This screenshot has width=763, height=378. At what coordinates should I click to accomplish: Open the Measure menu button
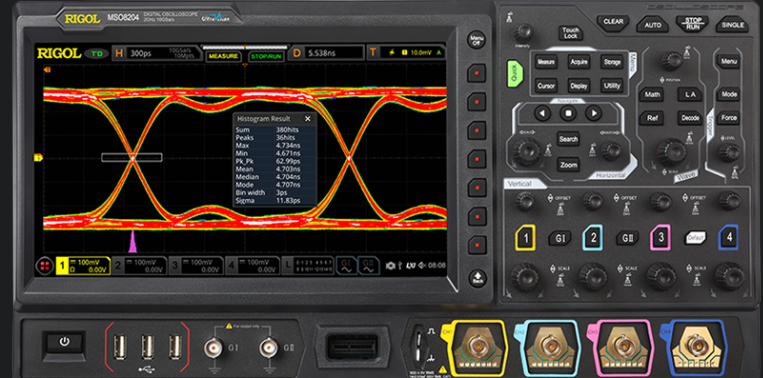(545, 62)
